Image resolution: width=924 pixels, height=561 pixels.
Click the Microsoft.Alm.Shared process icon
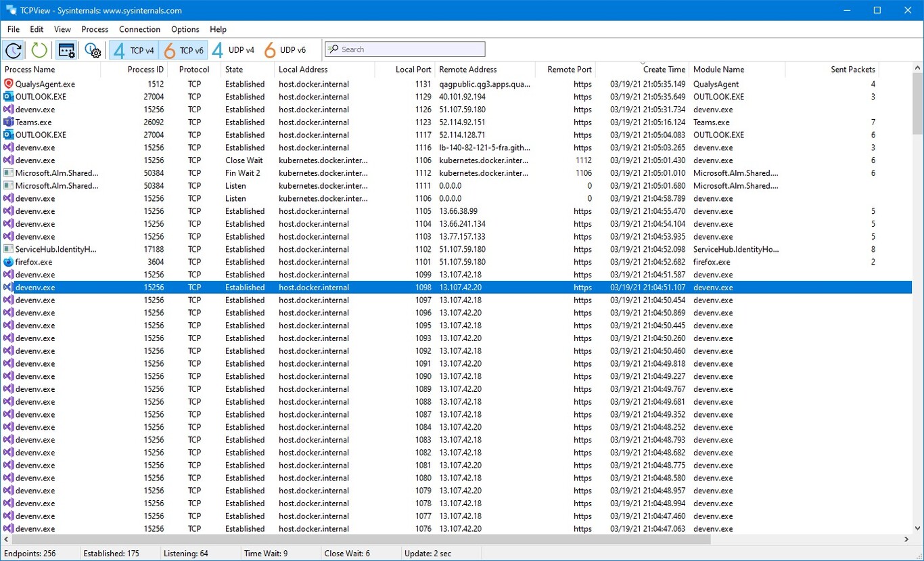tap(8, 173)
